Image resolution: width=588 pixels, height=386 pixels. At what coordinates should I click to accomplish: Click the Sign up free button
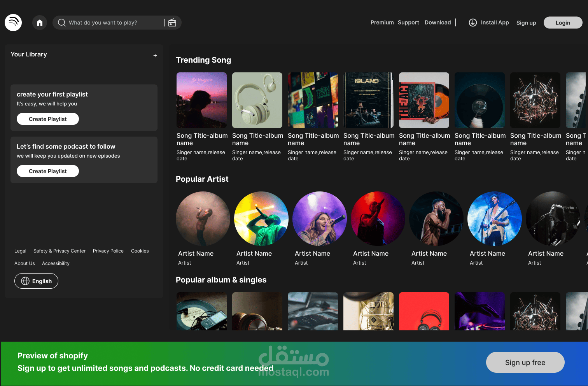(525, 362)
